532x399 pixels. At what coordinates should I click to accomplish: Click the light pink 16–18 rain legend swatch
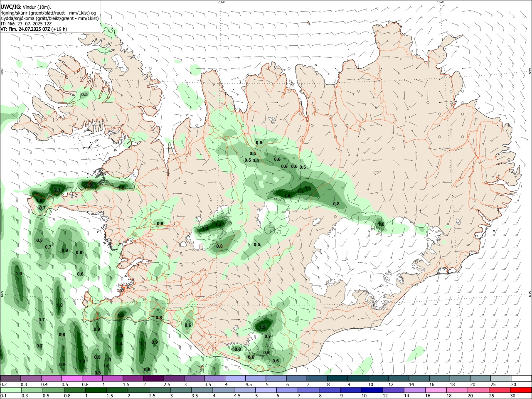[436, 390]
